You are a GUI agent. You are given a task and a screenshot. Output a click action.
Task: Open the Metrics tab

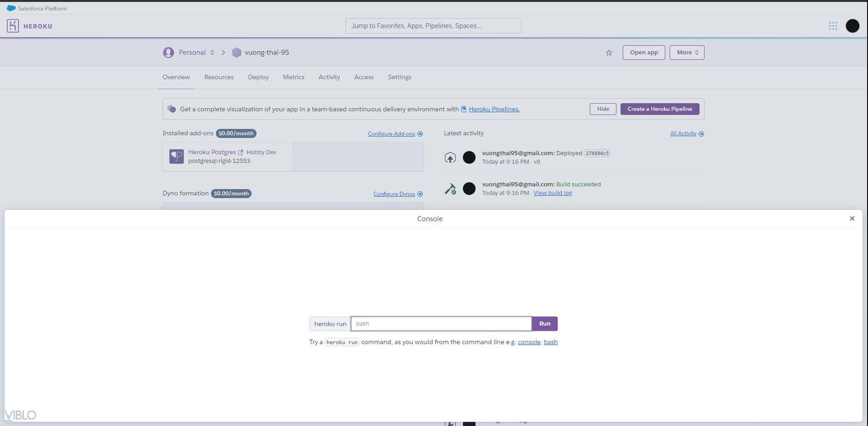[294, 77]
